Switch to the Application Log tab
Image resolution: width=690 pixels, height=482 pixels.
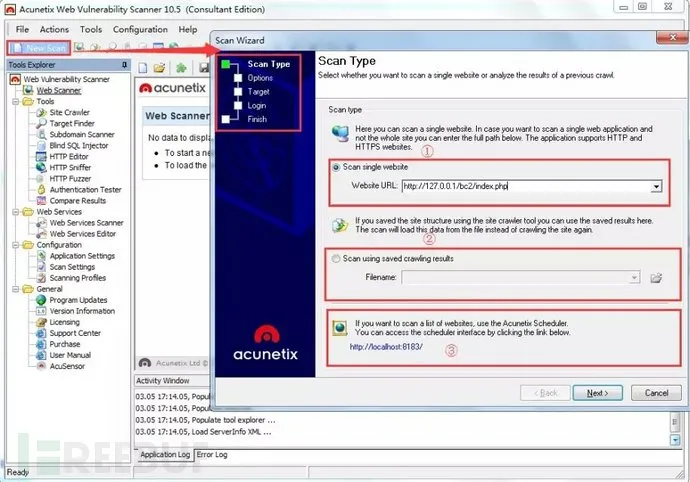pos(165,455)
